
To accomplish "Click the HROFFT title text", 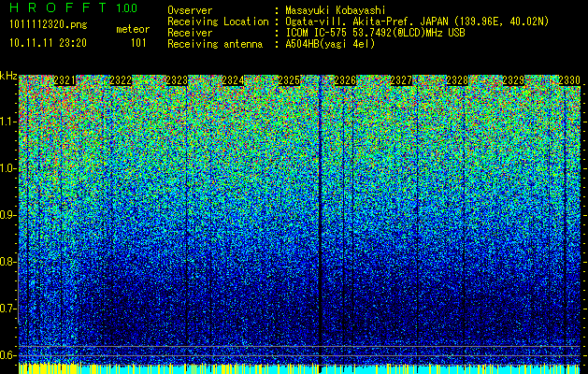I will tap(58, 7).
